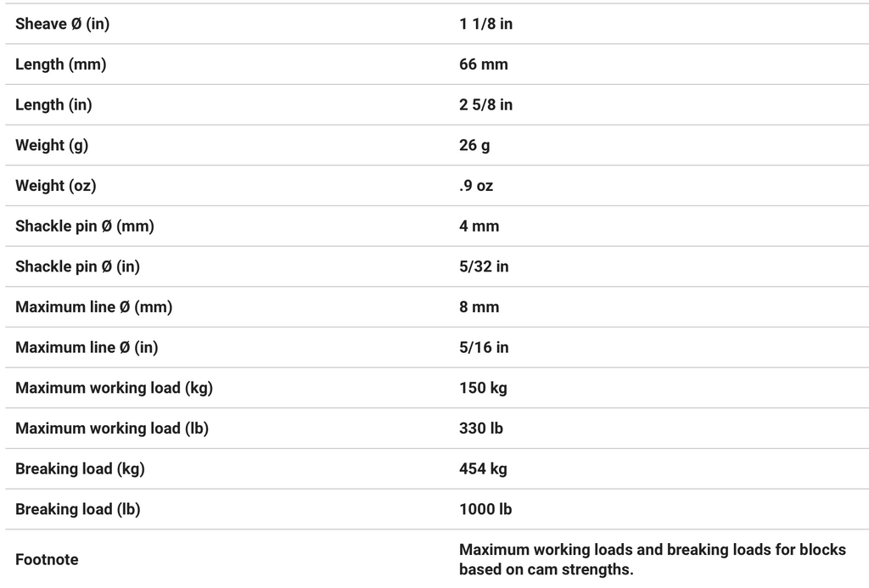This screenshot has width=869, height=588.
Task: Click the footnote text about cam strengths
Action: click(x=652, y=559)
